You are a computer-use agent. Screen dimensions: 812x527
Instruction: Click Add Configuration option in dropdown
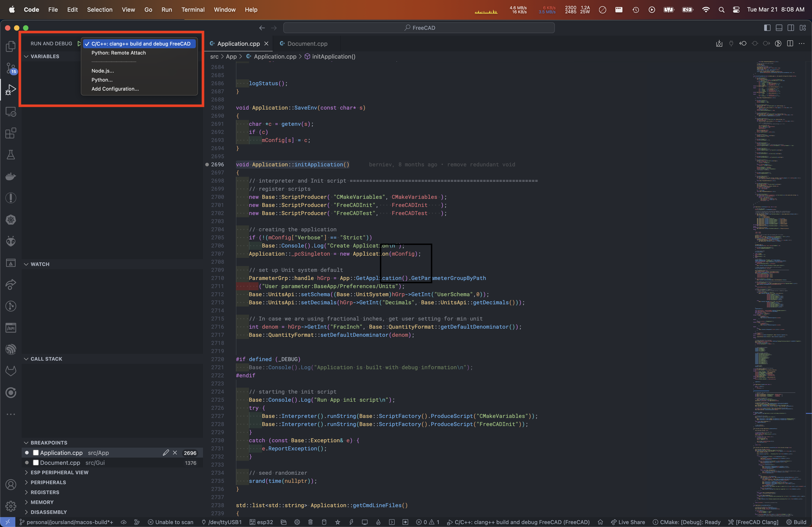click(x=115, y=89)
